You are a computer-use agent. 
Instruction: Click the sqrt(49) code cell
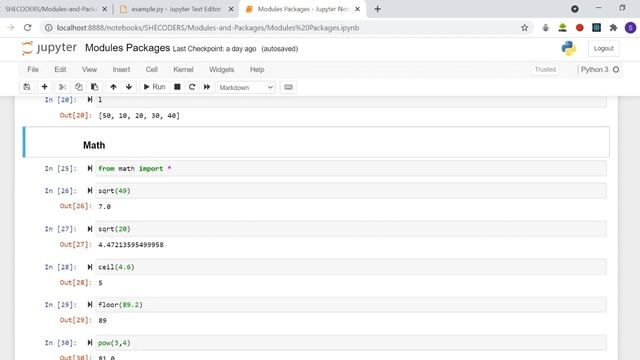click(351, 191)
